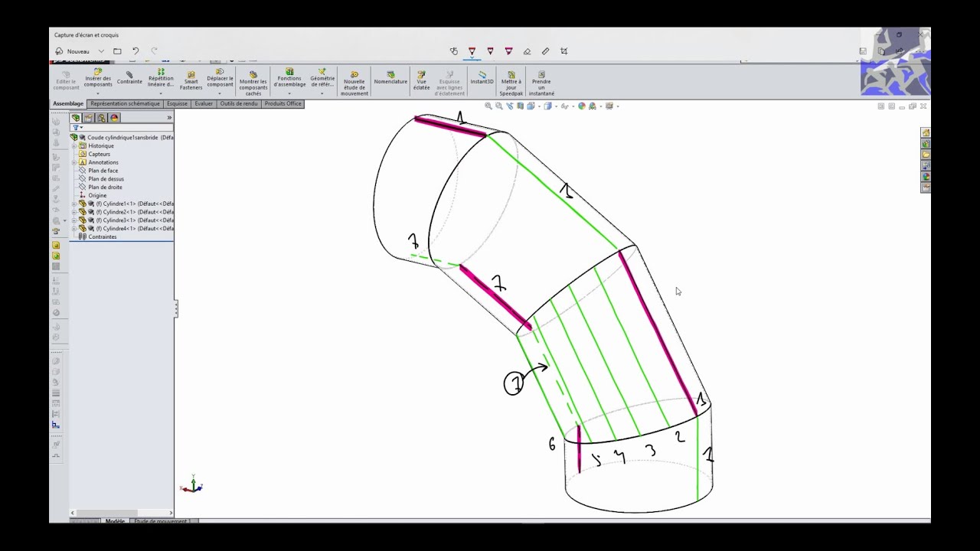Open the ConfigurationManager tab
Screen dimensions: 980x551
coord(101,118)
